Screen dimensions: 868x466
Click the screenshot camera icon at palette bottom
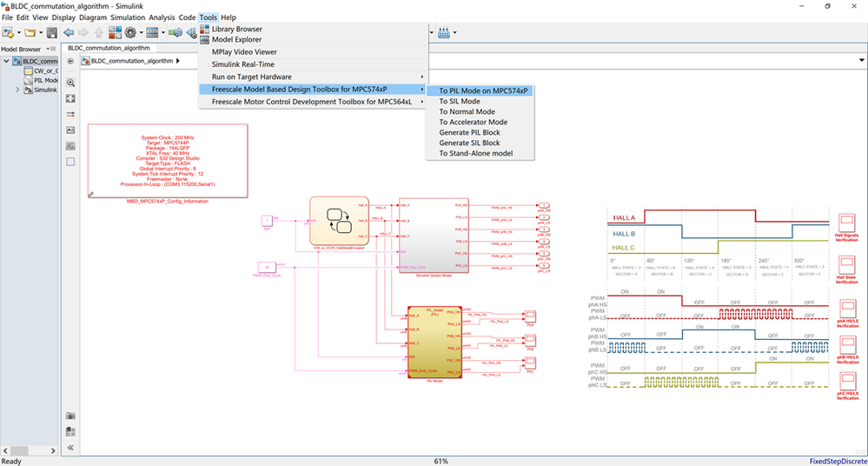[x=70, y=416]
